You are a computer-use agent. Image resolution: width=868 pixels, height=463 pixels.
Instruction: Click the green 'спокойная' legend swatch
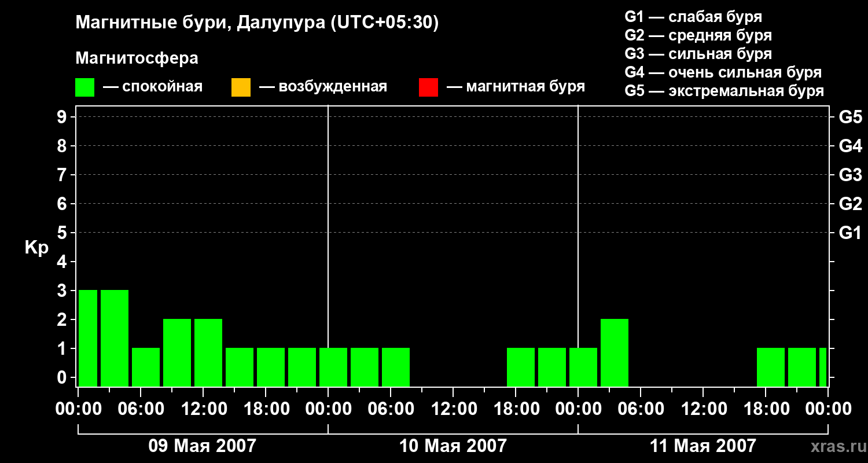coord(85,87)
